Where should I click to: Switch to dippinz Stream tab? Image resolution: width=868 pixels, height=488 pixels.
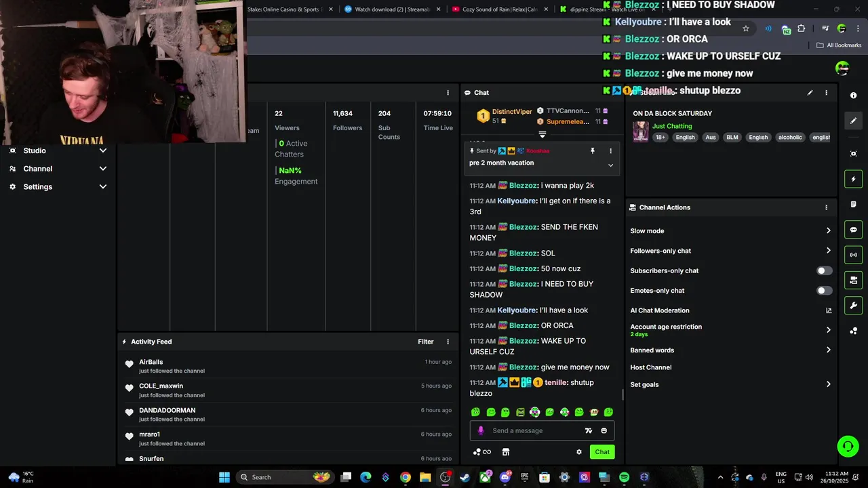pos(604,9)
